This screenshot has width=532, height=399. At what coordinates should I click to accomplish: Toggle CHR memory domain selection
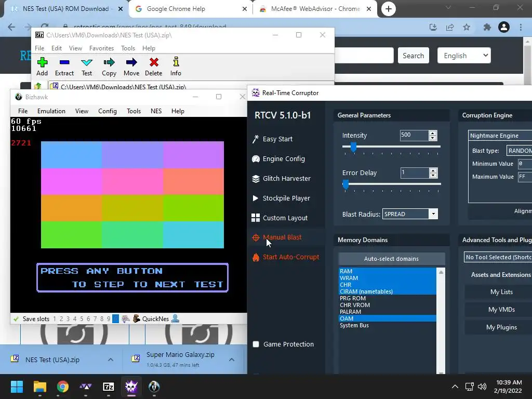pos(387,285)
